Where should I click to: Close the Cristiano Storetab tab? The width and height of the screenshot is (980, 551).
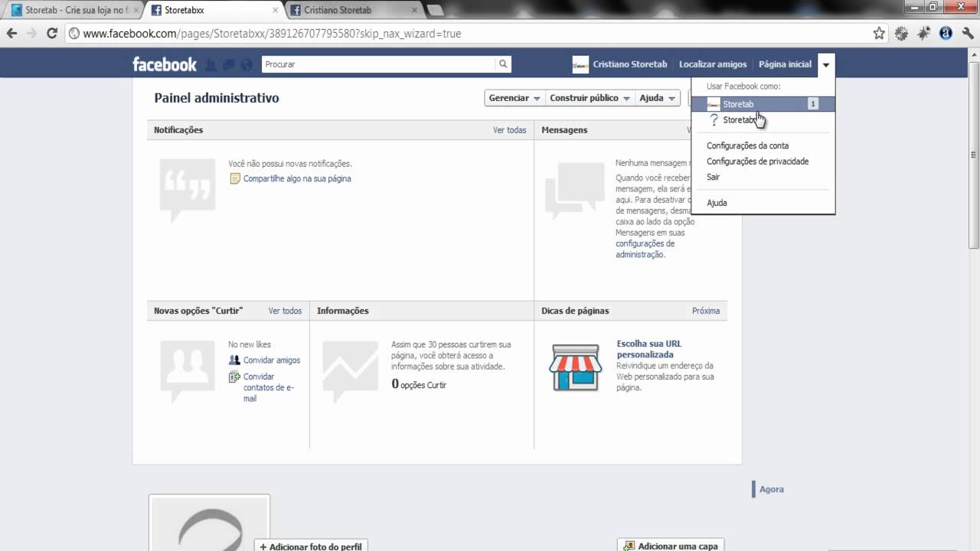coord(415,10)
